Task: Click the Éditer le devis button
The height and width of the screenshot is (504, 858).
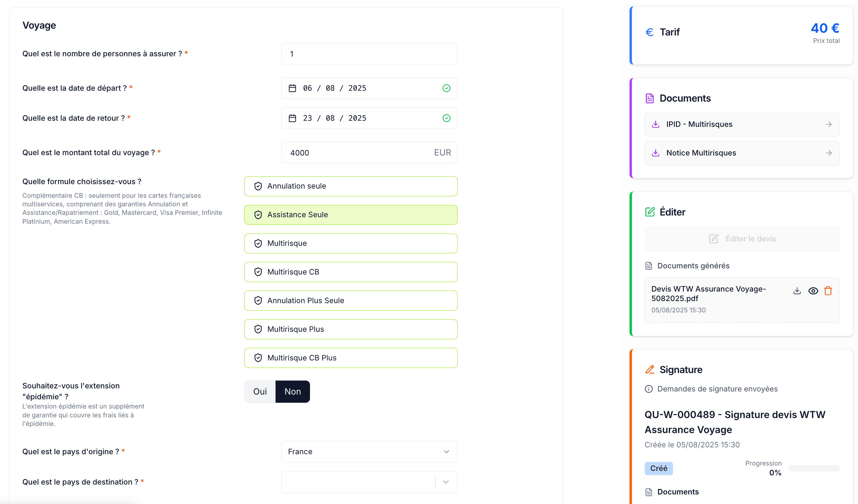Action: [x=742, y=239]
